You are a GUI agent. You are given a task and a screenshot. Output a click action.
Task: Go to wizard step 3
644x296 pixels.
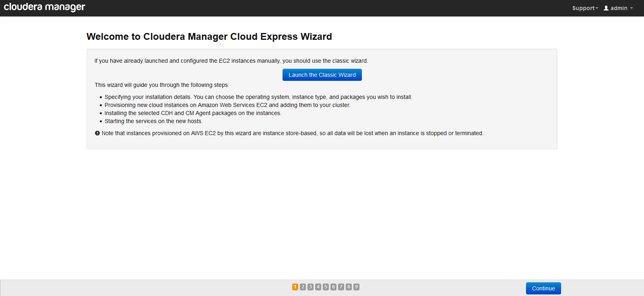310,287
